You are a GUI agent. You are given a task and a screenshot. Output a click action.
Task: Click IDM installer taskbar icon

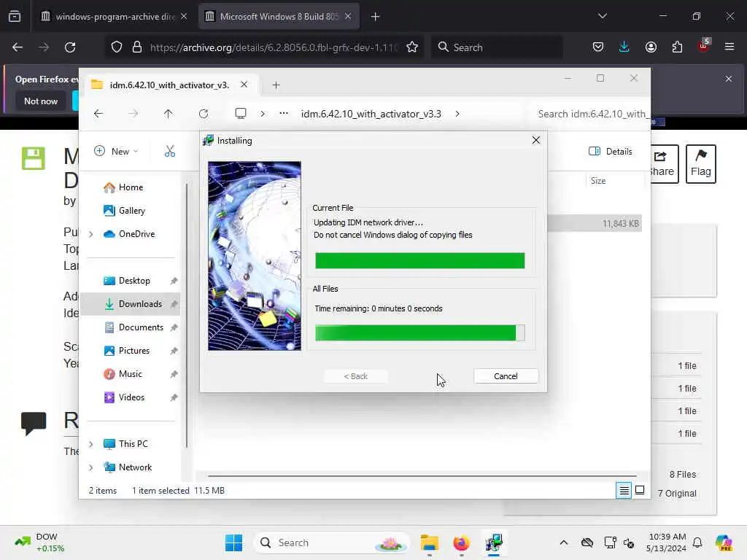[494, 542]
